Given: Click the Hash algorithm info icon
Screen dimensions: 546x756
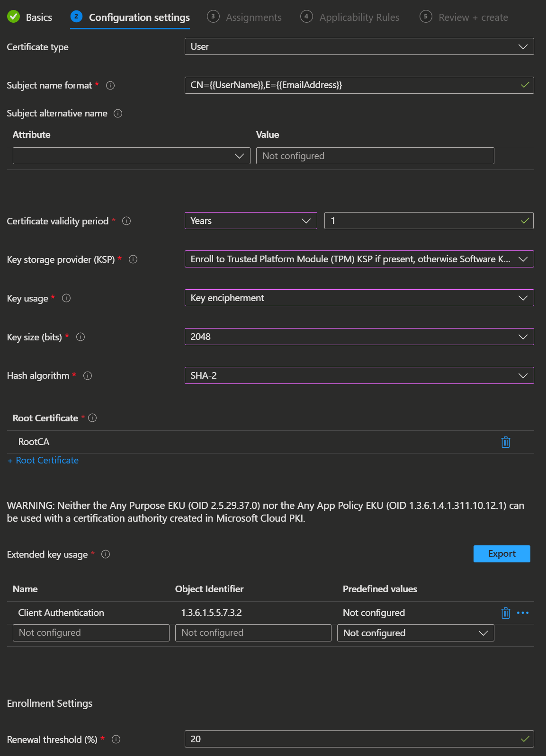Looking at the screenshot, I should click(x=88, y=376).
